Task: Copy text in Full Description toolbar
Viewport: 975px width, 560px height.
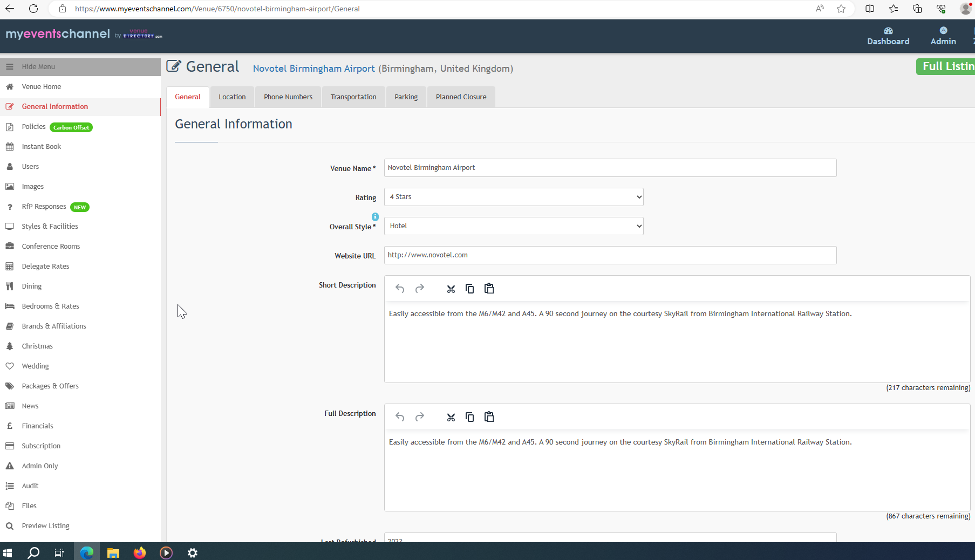Action: 470,417
